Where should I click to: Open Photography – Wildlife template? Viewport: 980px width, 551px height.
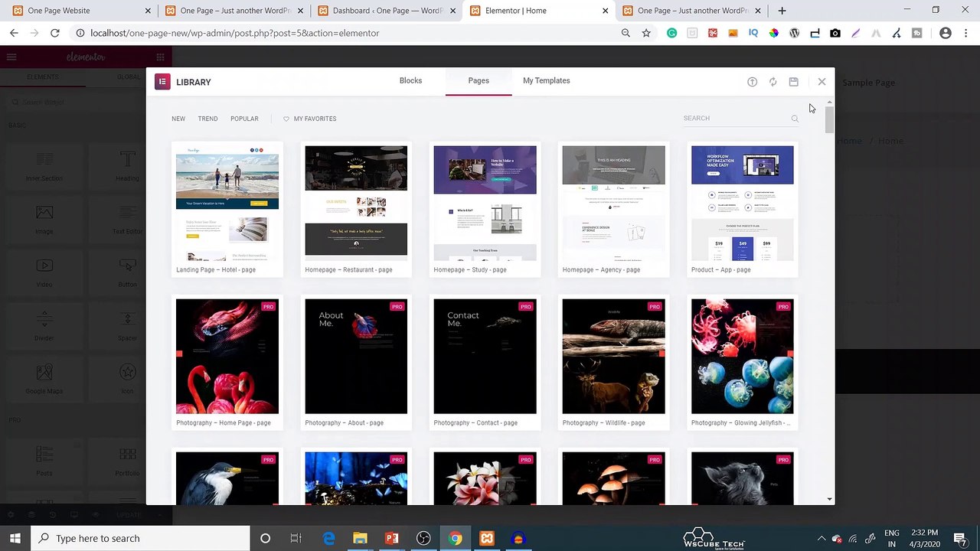(x=613, y=362)
